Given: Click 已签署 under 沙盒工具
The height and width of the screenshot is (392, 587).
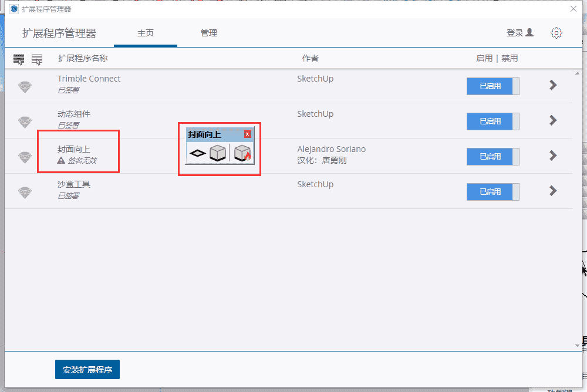Looking at the screenshot, I should click(68, 196).
